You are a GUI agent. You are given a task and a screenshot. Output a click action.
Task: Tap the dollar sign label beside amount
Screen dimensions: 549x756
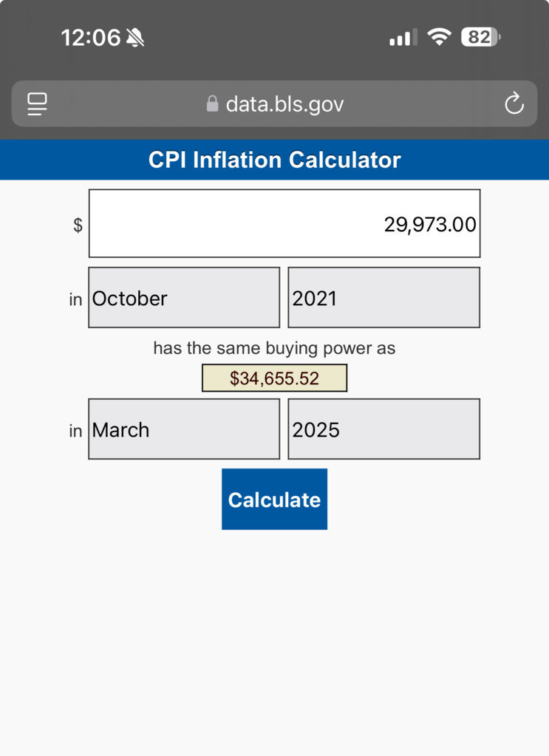(78, 225)
